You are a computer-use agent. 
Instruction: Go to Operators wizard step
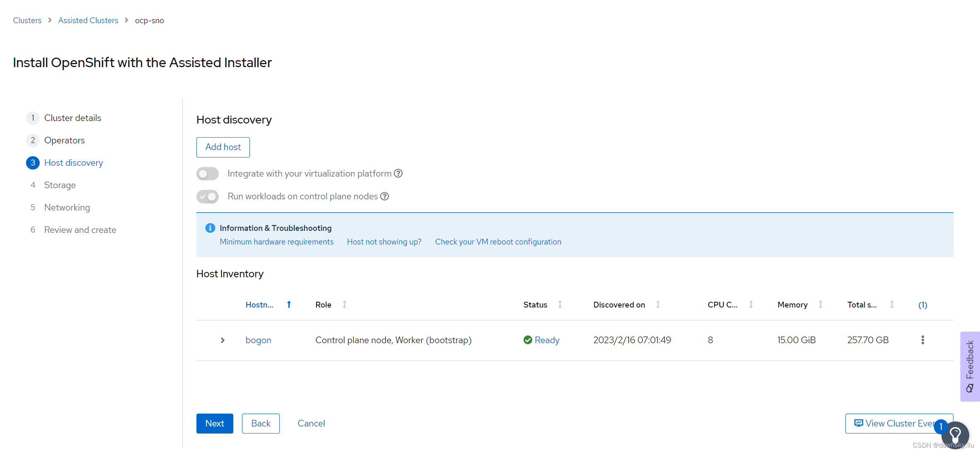(x=64, y=141)
